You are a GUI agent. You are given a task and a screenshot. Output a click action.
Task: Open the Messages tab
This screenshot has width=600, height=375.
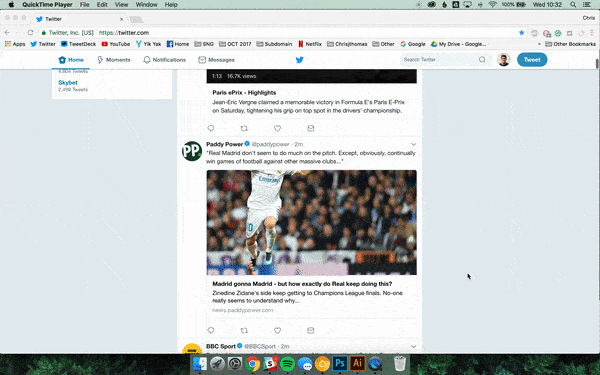[x=216, y=60]
